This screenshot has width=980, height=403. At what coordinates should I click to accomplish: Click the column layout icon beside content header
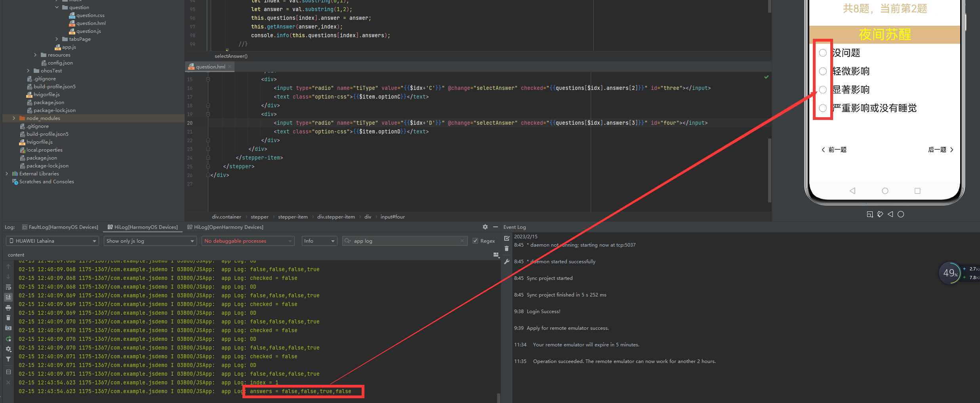(x=496, y=255)
